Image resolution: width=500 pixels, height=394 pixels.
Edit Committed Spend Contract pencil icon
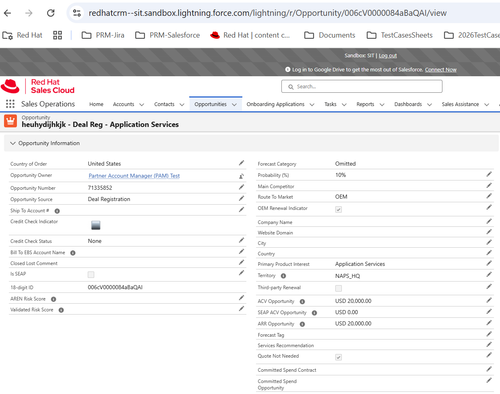pyautogui.click(x=489, y=369)
